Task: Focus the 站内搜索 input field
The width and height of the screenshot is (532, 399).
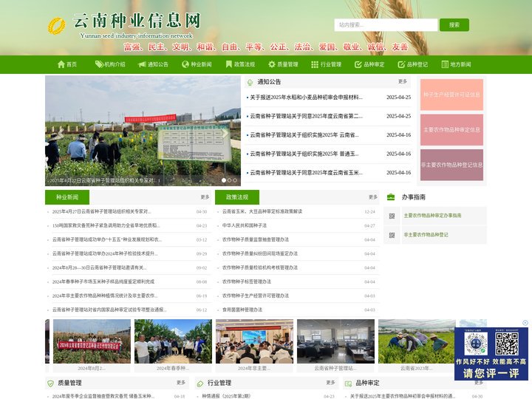Action: (x=386, y=25)
